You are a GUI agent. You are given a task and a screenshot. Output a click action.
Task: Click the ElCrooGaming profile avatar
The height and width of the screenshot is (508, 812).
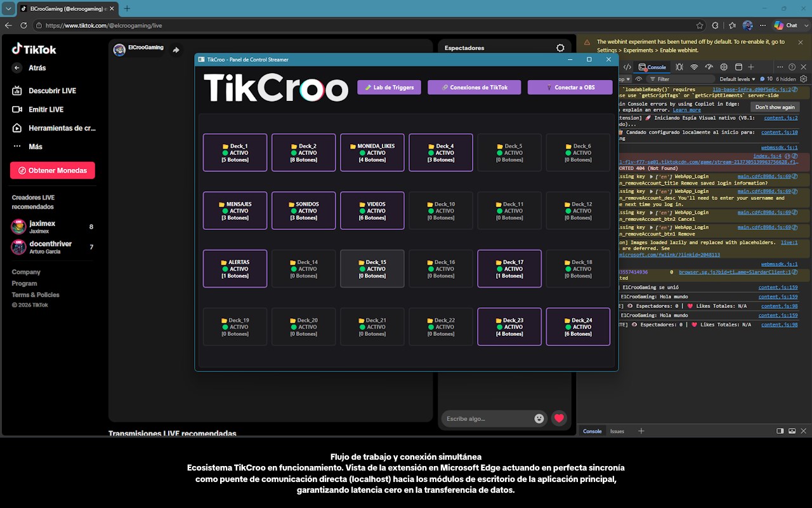click(119, 50)
